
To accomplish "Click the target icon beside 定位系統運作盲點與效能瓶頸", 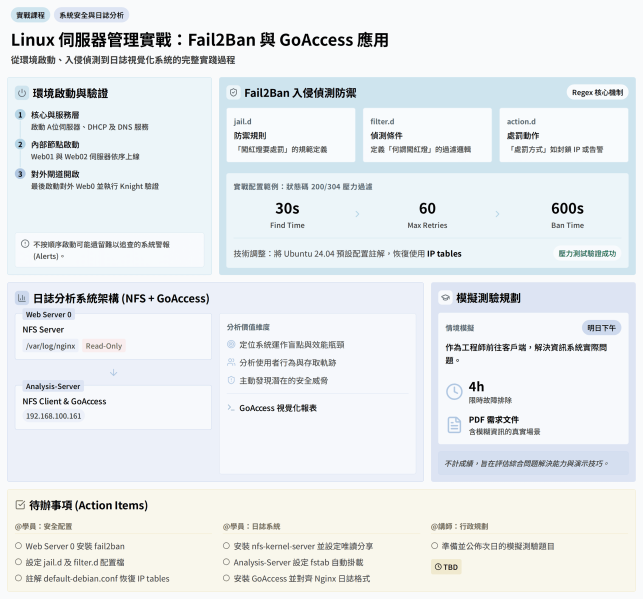I will pos(231,344).
